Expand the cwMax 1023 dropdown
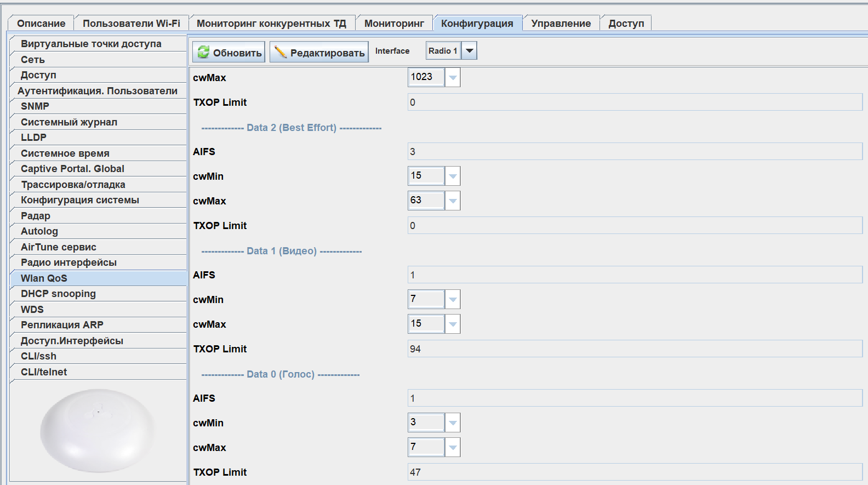Screen dimensions: 868x485 tap(453, 77)
